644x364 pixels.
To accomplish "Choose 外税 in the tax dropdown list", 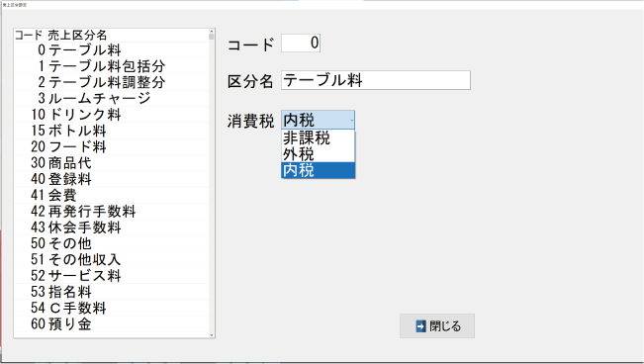I will click(318, 154).
